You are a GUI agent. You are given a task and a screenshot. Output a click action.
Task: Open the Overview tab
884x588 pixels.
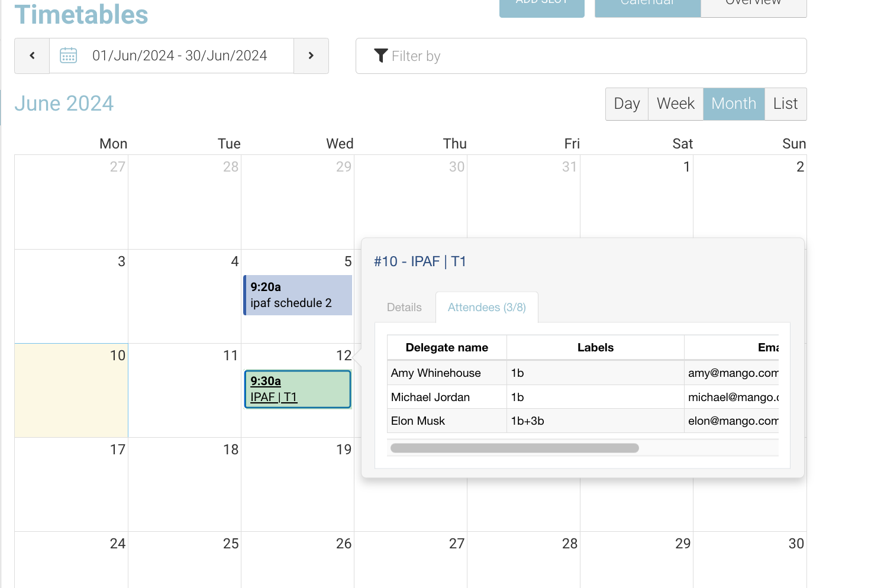coord(753,5)
